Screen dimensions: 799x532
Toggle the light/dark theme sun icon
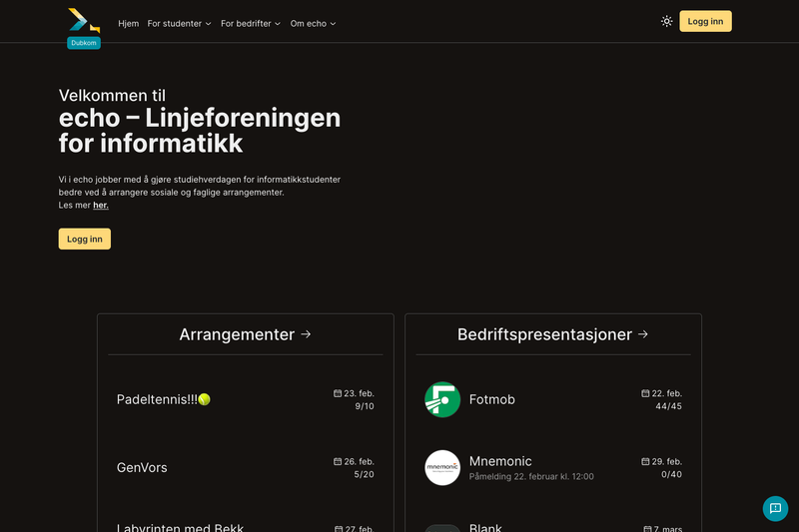coord(666,21)
